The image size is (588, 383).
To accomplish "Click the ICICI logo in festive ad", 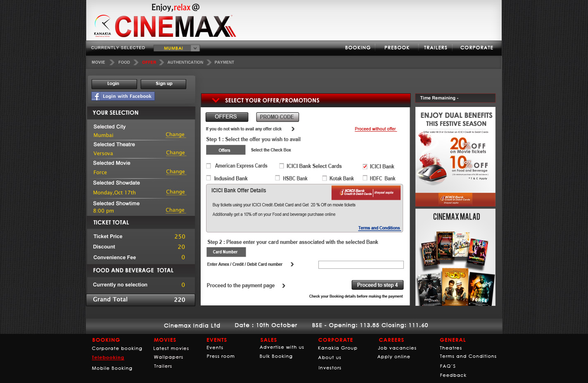I will pyautogui.click(x=455, y=199).
